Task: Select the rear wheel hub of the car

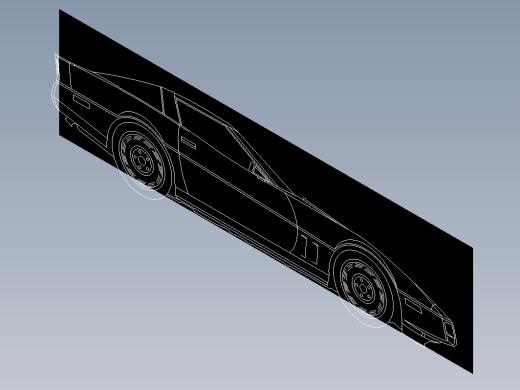Action: (142, 161)
